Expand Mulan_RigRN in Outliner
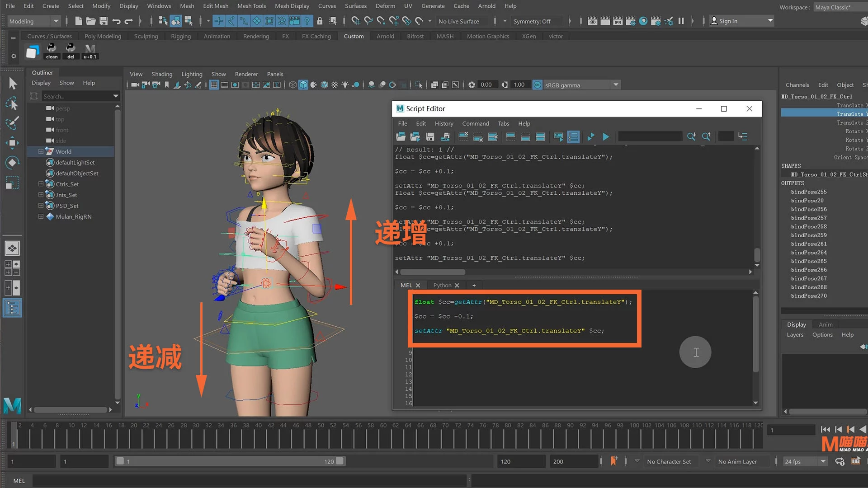The height and width of the screenshot is (488, 868). pos(41,216)
